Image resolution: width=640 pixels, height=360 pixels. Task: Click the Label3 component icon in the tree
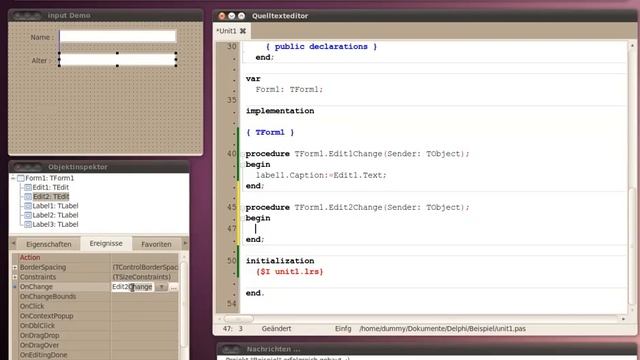[x=28, y=224]
